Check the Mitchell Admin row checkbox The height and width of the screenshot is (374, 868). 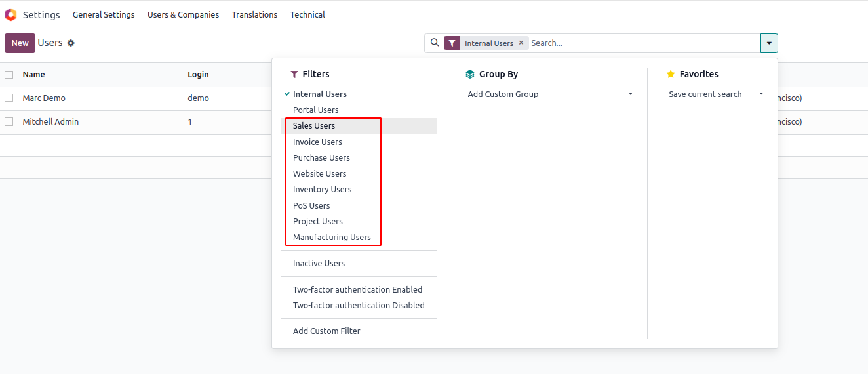(x=9, y=121)
